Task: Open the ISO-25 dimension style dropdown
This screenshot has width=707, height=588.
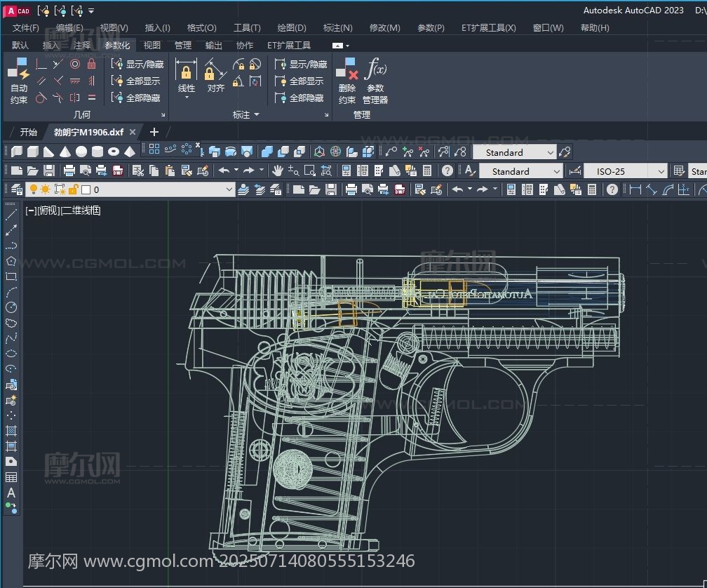Action: (x=661, y=171)
